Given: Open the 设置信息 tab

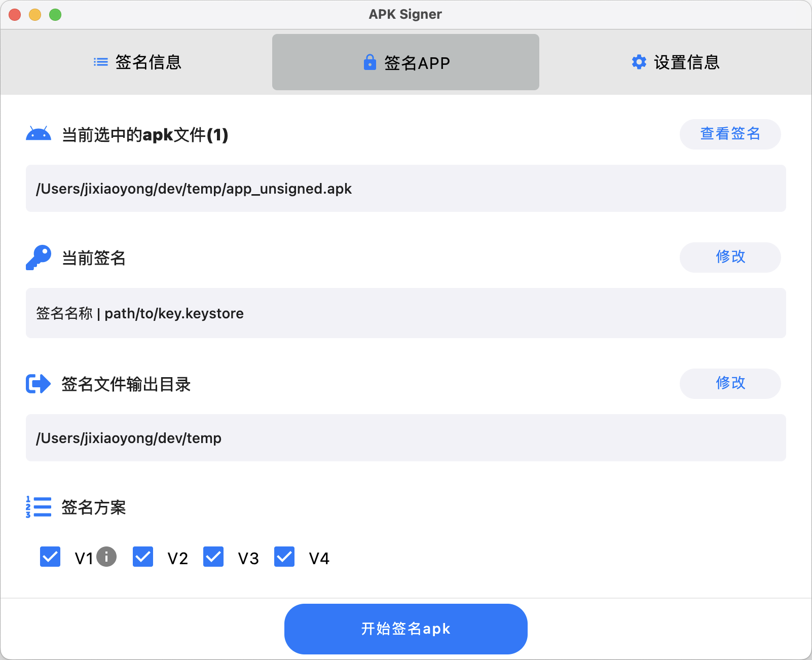Looking at the screenshot, I should pos(675,62).
